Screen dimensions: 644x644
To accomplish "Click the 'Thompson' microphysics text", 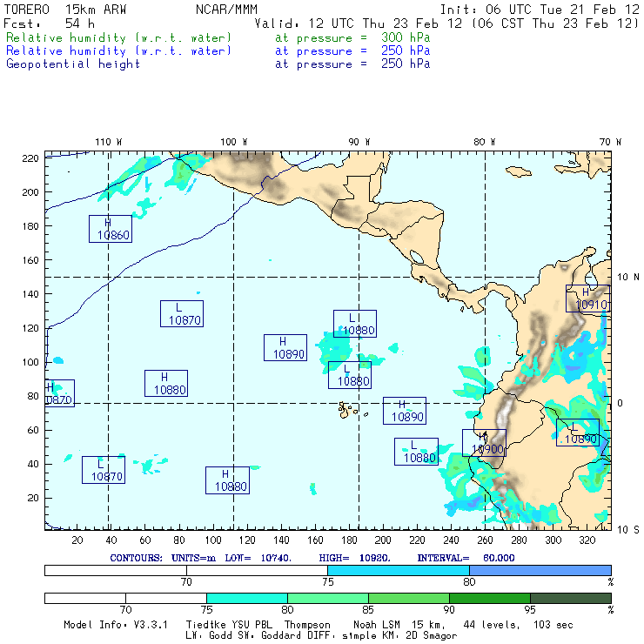I will 307,625.
